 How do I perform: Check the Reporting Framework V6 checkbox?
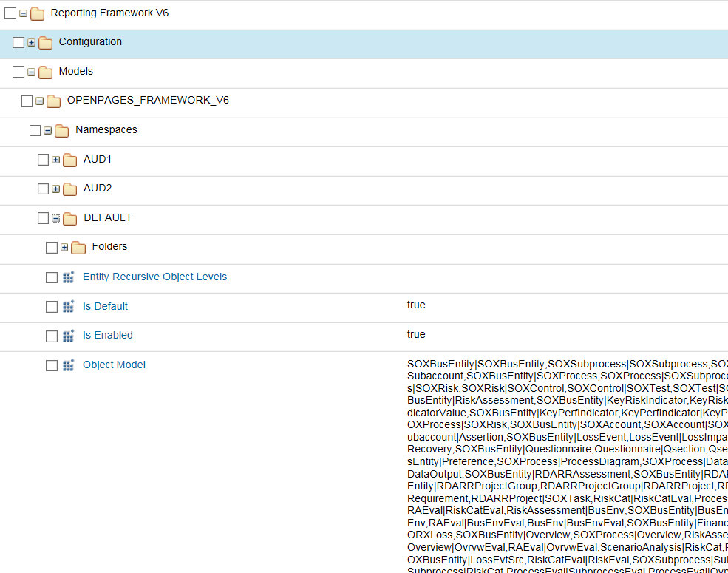[10, 13]
